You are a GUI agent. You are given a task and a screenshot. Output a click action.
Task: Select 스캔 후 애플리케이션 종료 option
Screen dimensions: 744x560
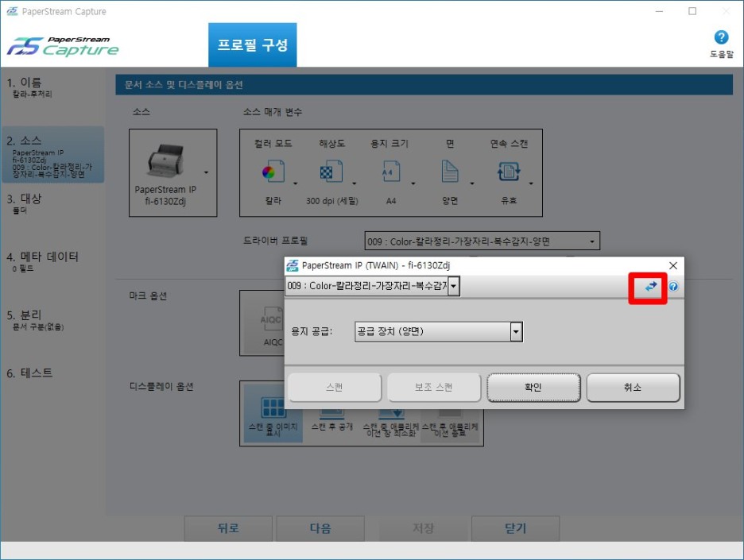(450, 423)
